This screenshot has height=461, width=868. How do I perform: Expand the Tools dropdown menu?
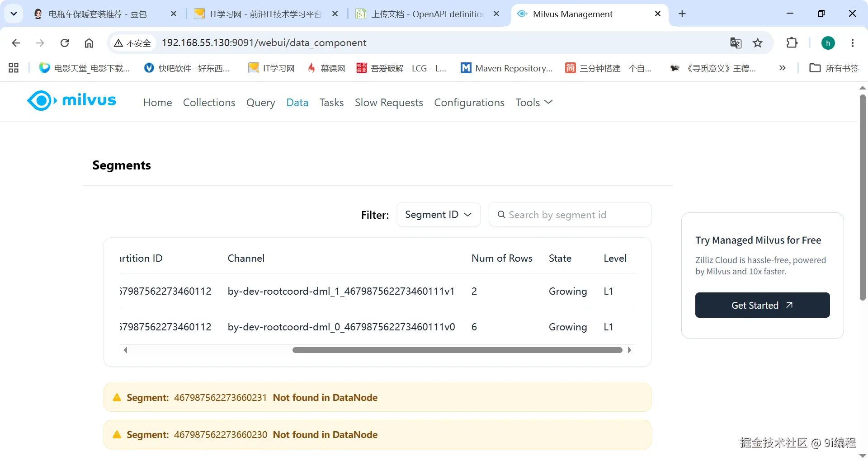[x=534, y=103]
